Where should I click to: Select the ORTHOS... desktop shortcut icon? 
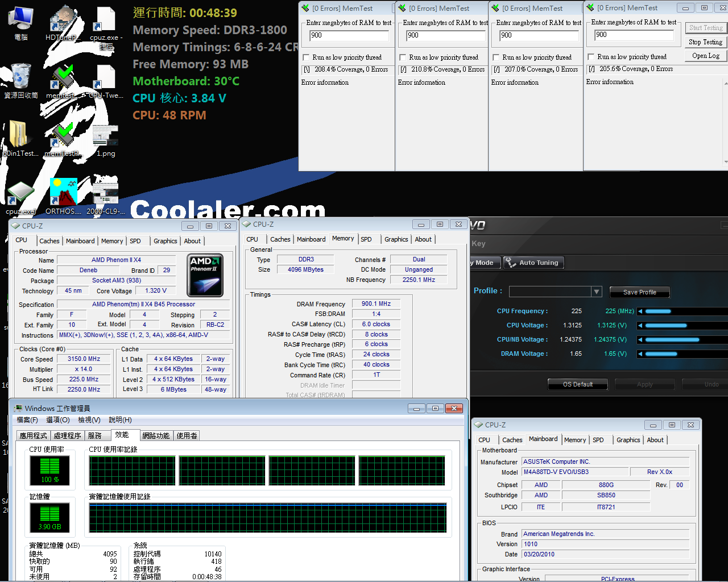click(x=64, y=197)
